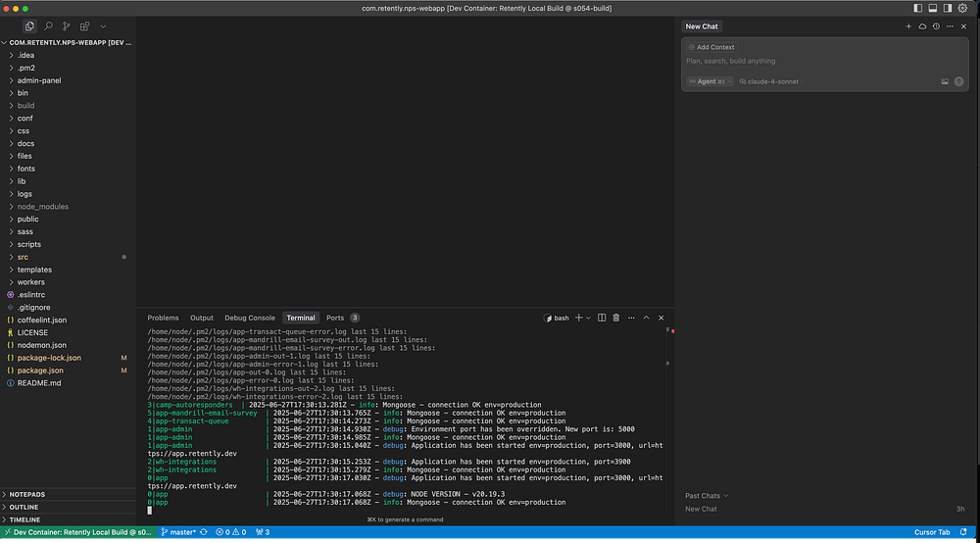Show chat history clock icon
This screenshot has height=543, width=980.
coord(936,26)
